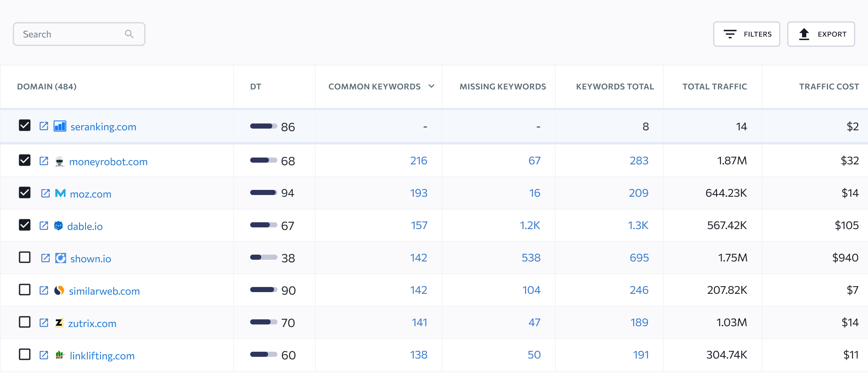Click the dable.io favicon

[x=59, y=226]
